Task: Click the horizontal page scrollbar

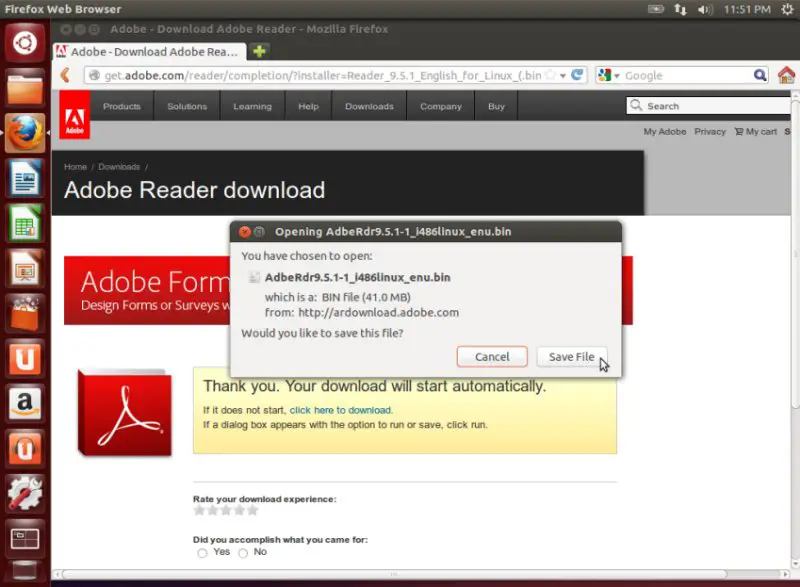Action: 394,574
